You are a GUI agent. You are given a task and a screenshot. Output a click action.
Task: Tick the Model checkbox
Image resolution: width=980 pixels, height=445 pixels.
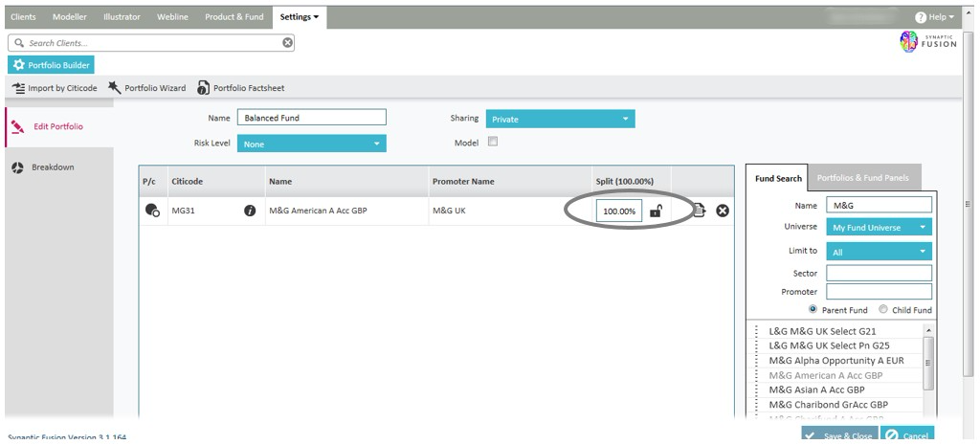click(493, 142)
